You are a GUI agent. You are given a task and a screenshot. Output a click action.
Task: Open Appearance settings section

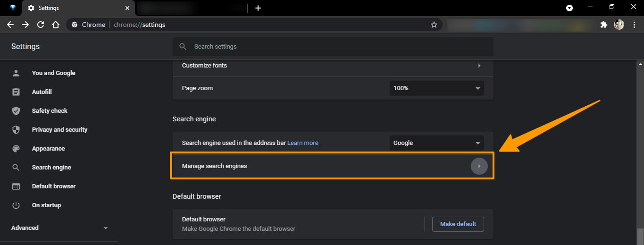pos(48,148)
